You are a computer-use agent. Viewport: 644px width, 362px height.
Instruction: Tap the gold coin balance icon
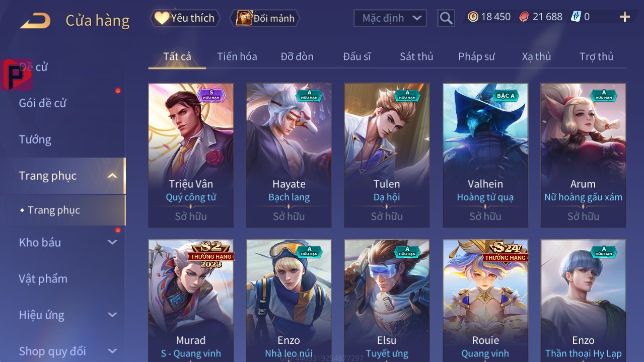(x=473, y=17)
